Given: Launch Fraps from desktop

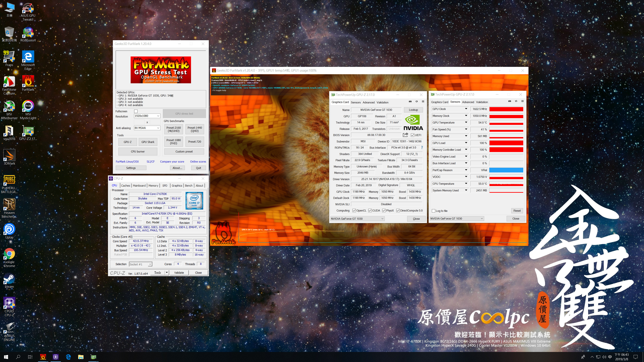Looking at the screenshot, I should pyautogui.click(x=9, y=58).
